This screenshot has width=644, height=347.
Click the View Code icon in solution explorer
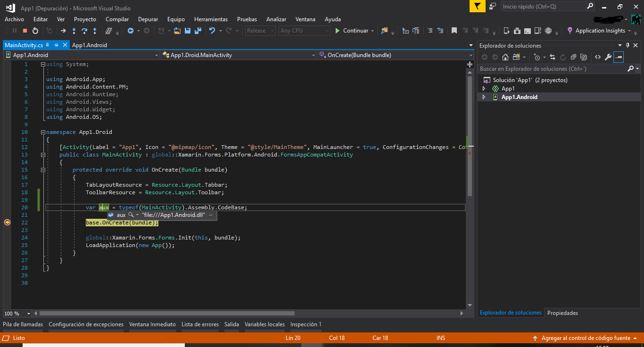pos(597,57)
